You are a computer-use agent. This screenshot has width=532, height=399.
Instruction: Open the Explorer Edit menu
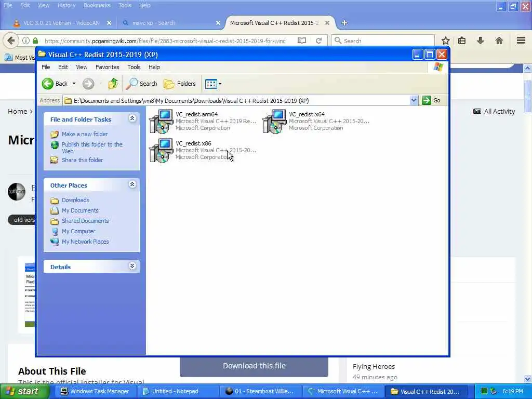point(63,67)
